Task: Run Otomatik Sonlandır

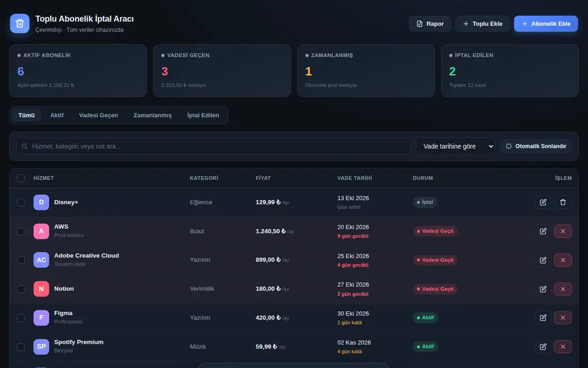Action: [536, 146]
